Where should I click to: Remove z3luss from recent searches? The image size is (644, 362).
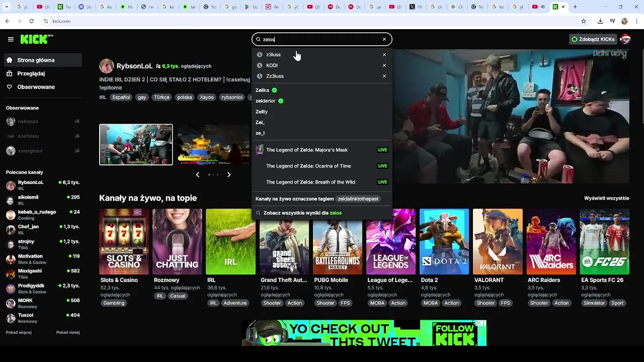384,55
